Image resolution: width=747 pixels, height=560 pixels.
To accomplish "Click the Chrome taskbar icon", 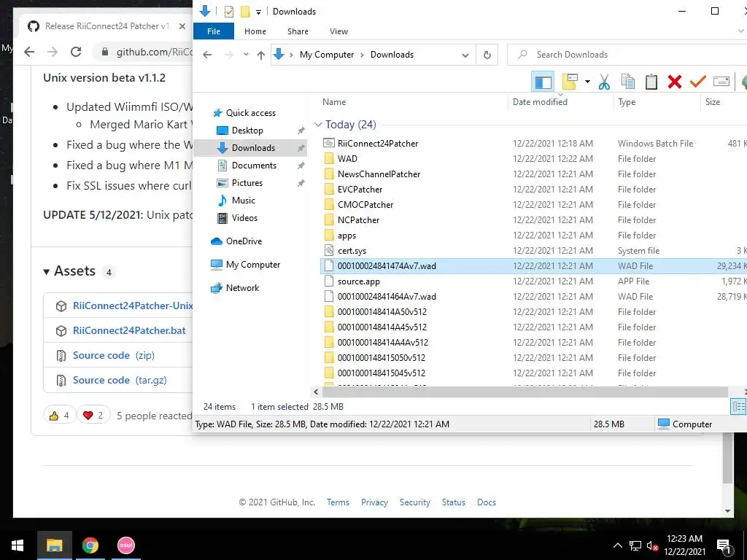I will click(90, 545).
